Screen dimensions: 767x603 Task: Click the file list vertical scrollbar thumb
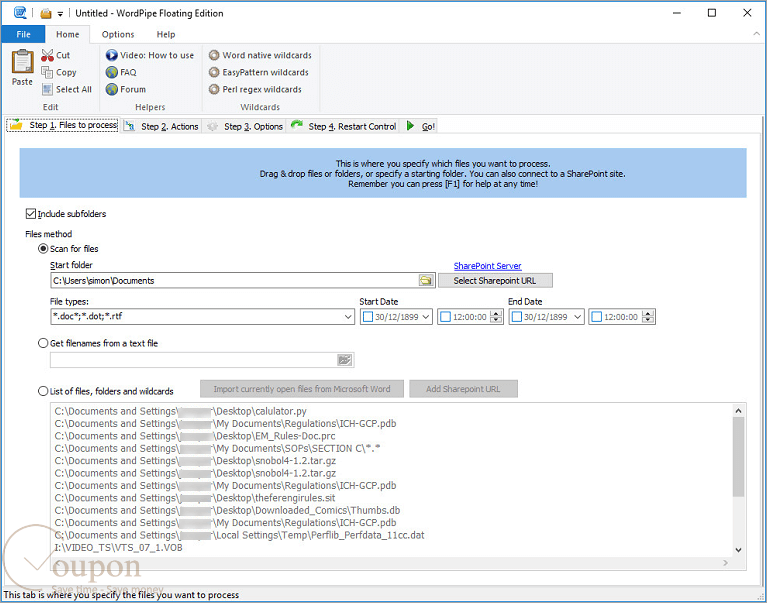pyautogui.click(x=738, y=457)
